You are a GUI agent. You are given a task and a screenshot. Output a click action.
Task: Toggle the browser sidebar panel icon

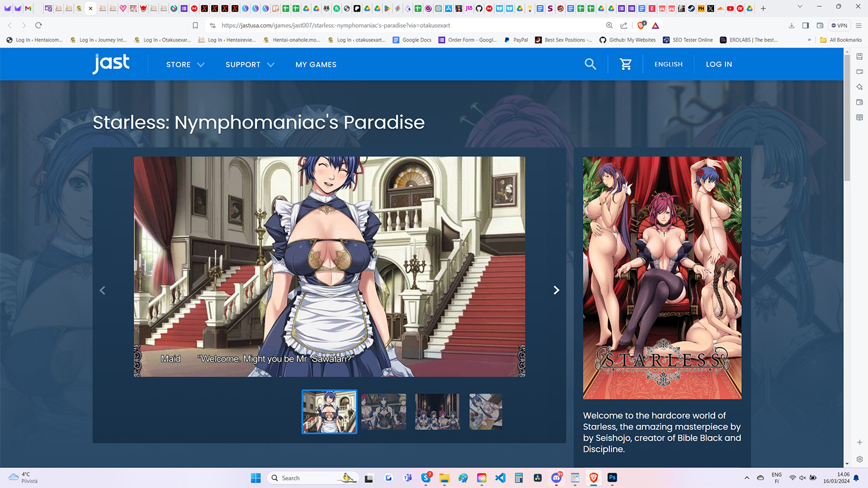click(x=806, y=25)
